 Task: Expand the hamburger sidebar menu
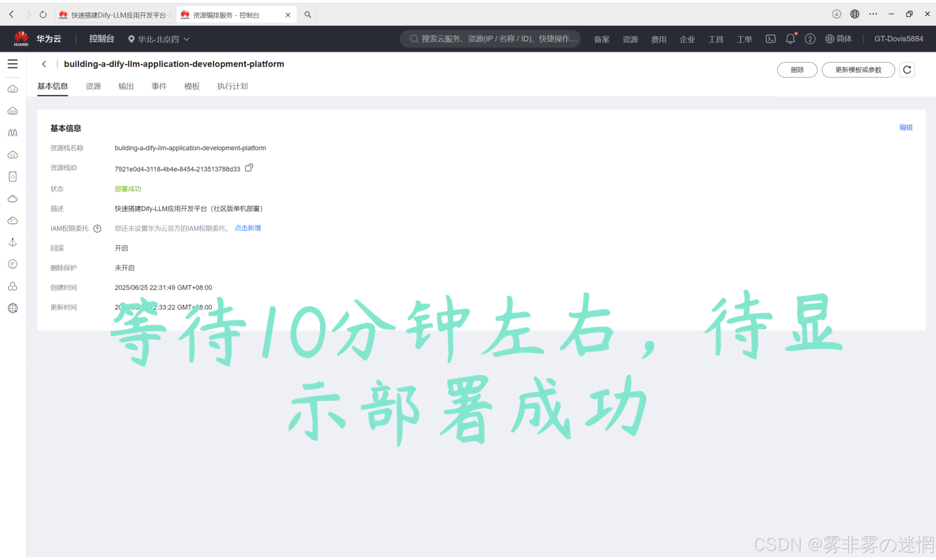pos(12,64)
